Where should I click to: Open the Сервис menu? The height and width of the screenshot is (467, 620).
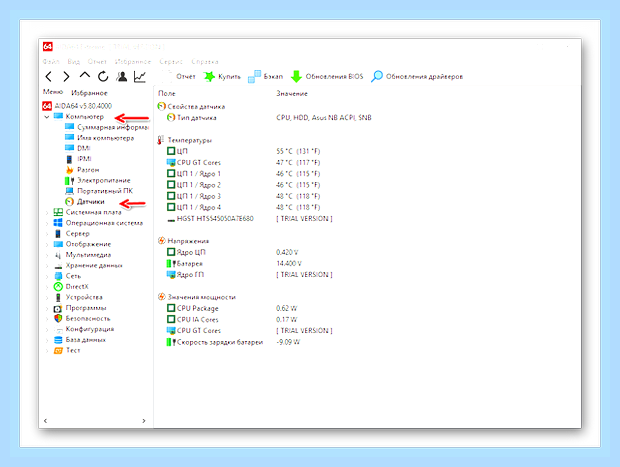(x=171, y=62)
